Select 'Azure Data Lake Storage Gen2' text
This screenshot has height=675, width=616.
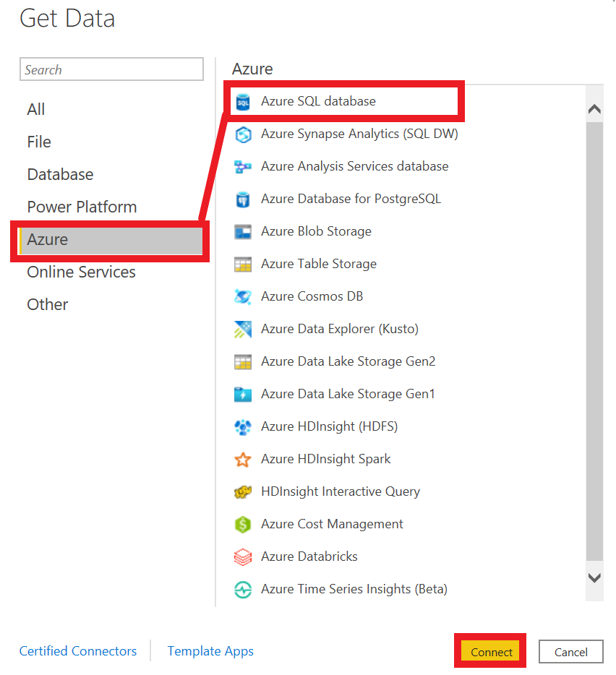pyautogui.click(x=348, y=361)
